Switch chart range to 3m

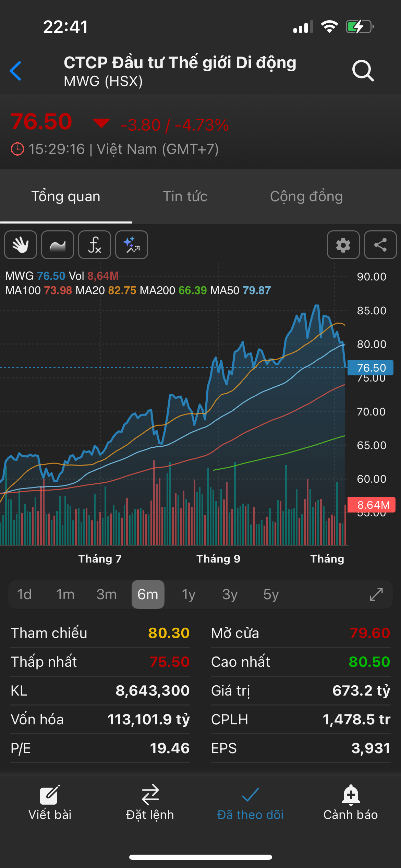tap(106, 594)
